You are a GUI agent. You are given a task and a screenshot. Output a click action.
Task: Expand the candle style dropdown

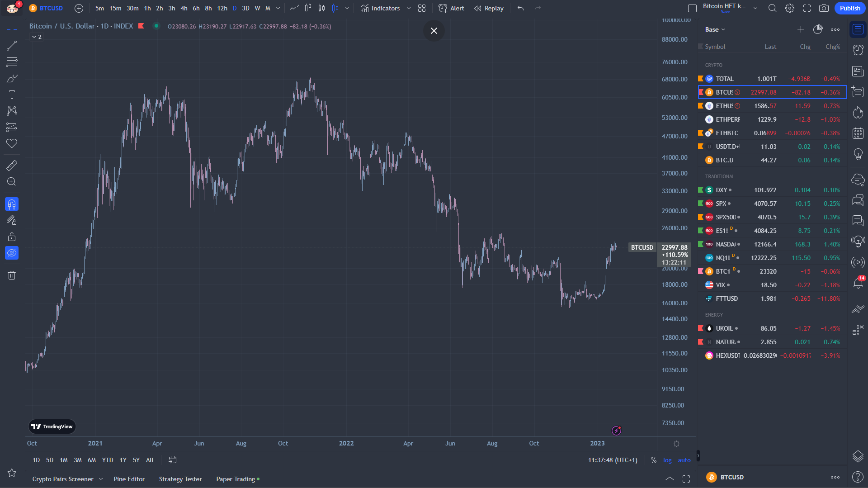pos(347,8)
